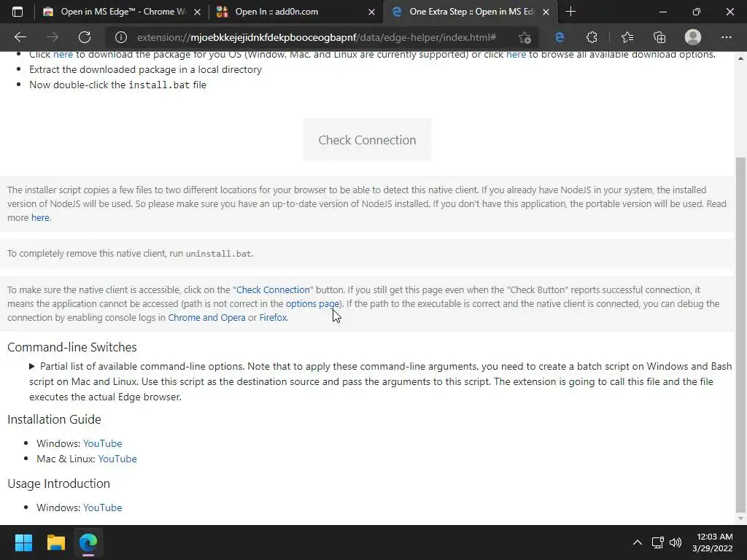Click Microsoft Edge taskbar icon
Image resolution: width=747 pixels, height=560 pixels.
click(x=88, y=542)
